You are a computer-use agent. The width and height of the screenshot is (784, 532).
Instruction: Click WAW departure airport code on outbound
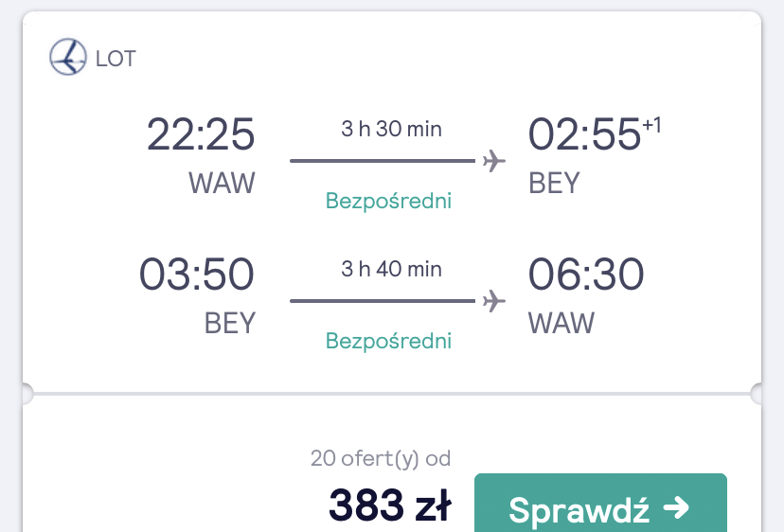[x=222, y=183]
